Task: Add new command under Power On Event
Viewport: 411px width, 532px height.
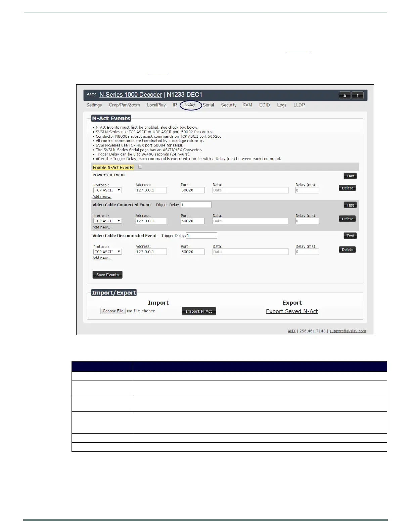Action: tap(102, 196)
